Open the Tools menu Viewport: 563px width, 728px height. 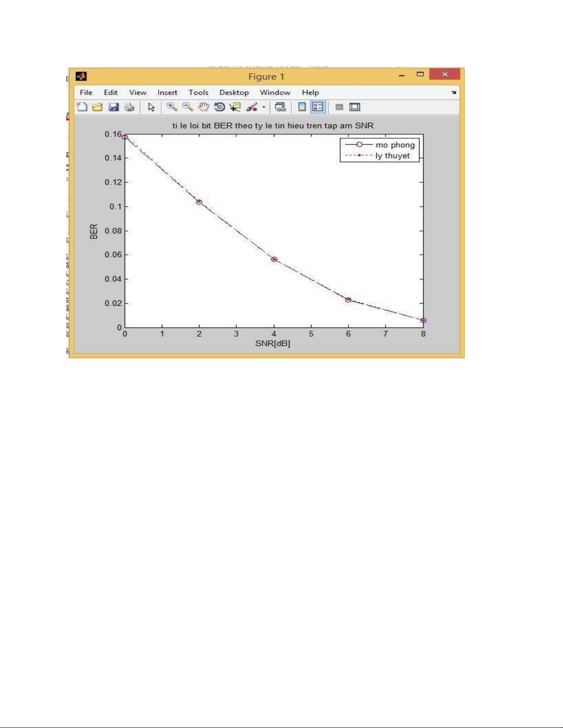pos(198,92)
